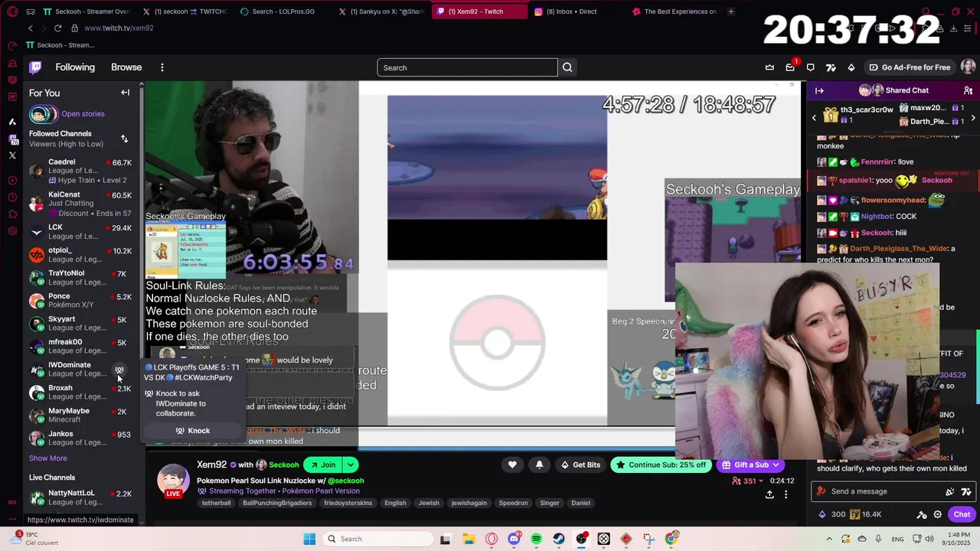Show more followed channels
The image size is (980, 551).
[48, 458]
